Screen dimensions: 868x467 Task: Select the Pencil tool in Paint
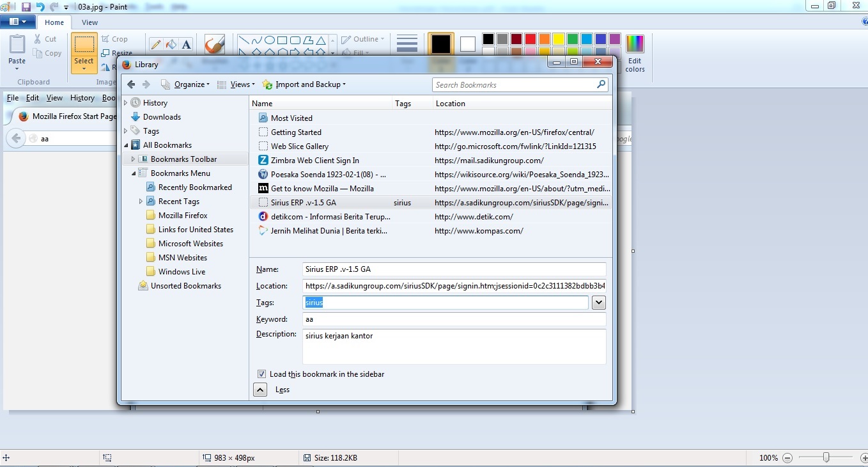point(155,44)
